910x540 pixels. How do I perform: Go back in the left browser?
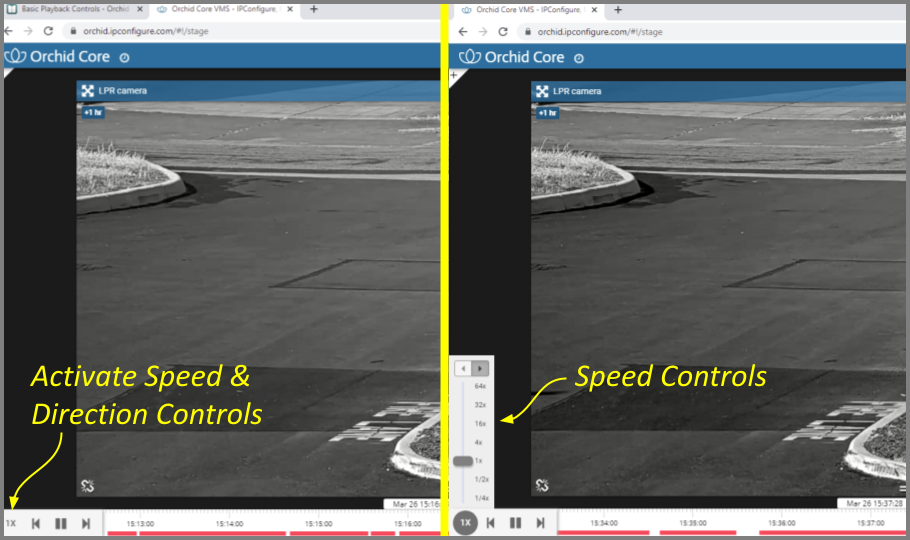click(9, 31)
